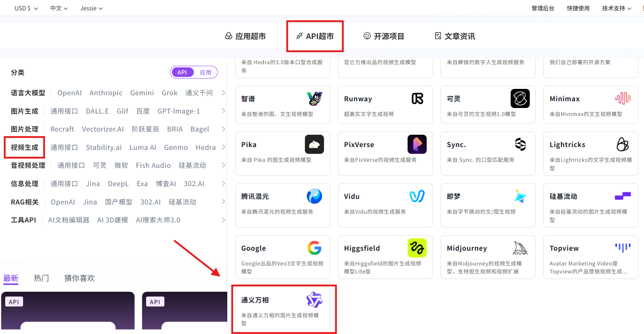Click the Stability.ai filter link
644x334 pixels.
click(x=104, y=147)
